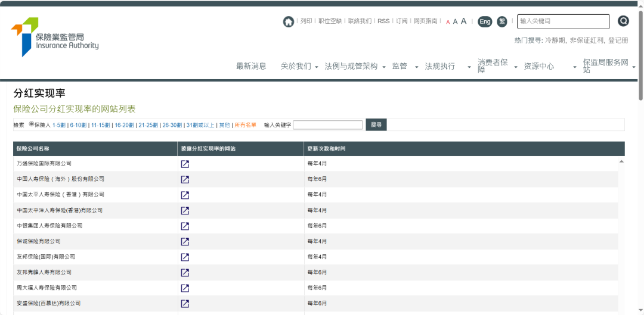This screenshot has height=315, width=644.
Task: Open external link for 万通保险国际有限公司
Action: 185,164
